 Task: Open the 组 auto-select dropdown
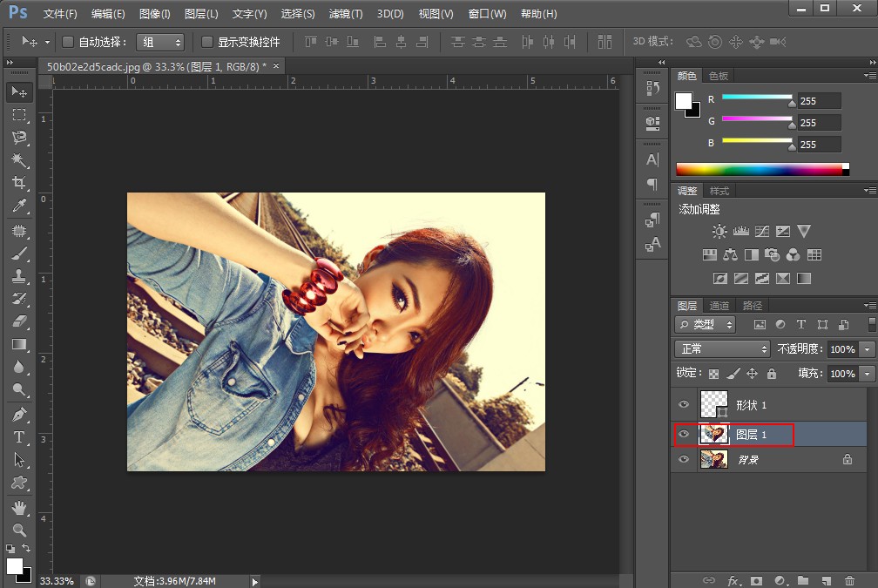(161, 42)
